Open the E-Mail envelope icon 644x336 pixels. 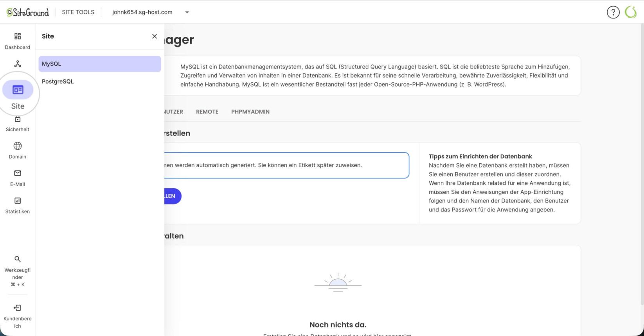18,173
